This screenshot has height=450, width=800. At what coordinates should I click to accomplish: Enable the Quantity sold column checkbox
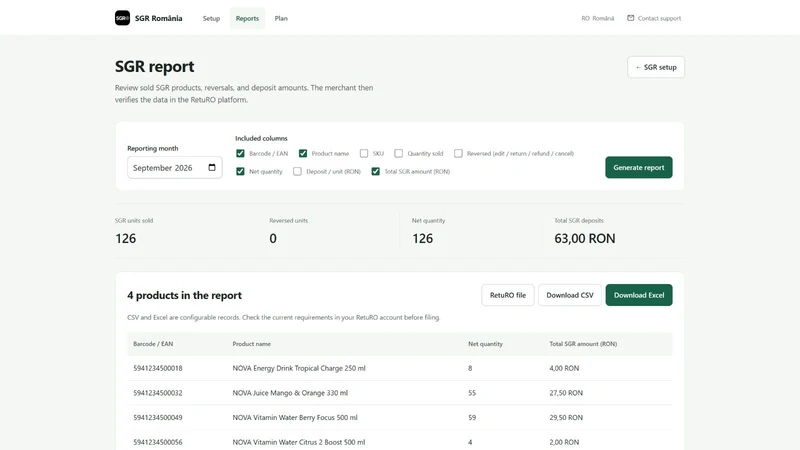pyautogui.click(x=398, y=153)
